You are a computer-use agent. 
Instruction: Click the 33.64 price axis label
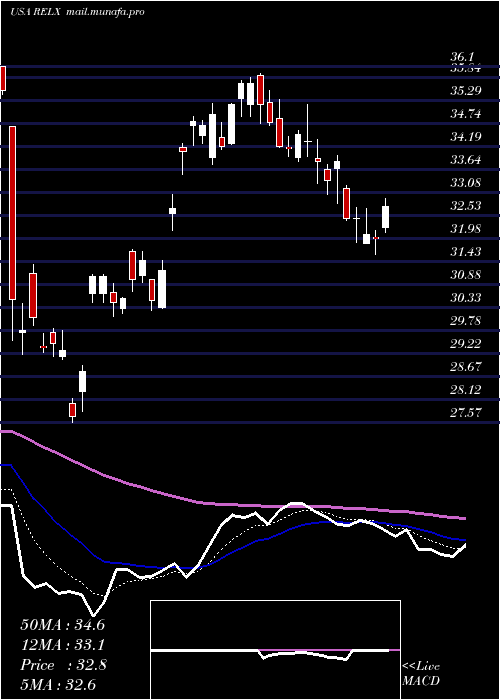[x=466, y=160]
